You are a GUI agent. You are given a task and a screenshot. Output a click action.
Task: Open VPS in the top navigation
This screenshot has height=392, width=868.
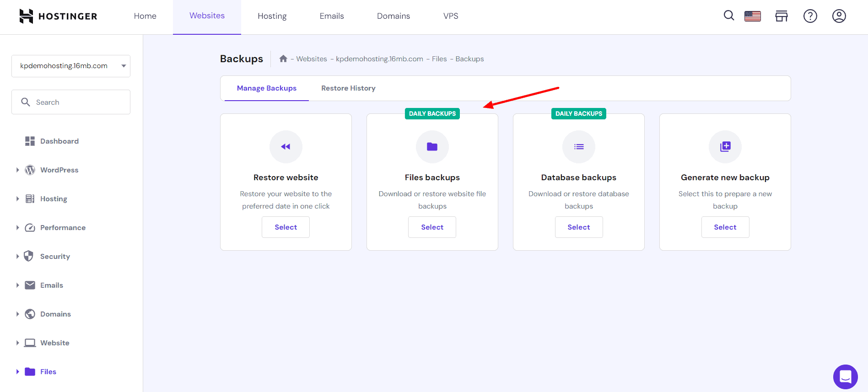[450, 16]
